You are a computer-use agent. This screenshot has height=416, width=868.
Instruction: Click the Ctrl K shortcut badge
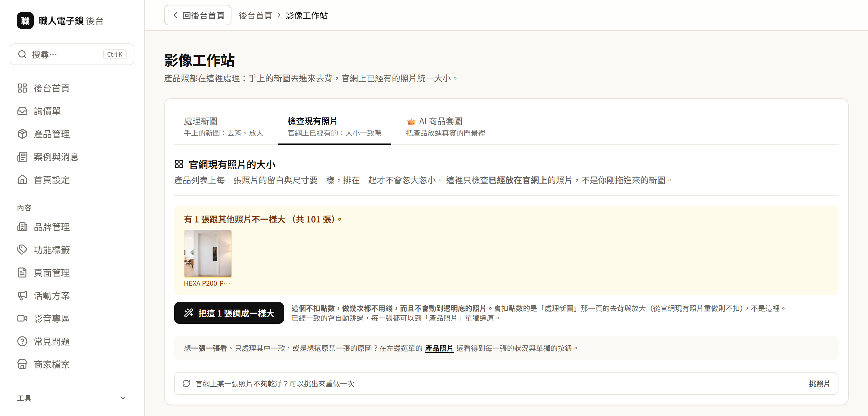[x=115, y=54]
